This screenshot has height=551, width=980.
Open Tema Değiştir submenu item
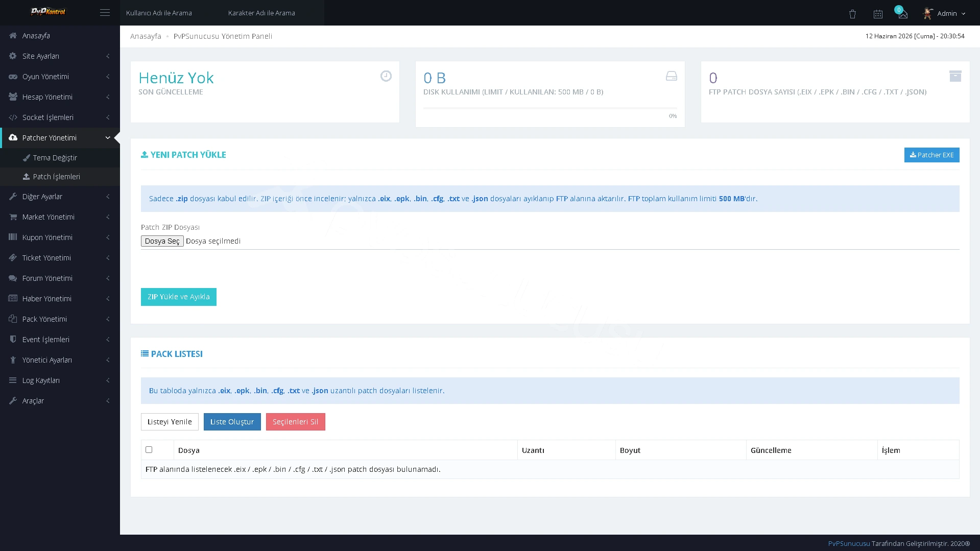click(x=60, y=158)
